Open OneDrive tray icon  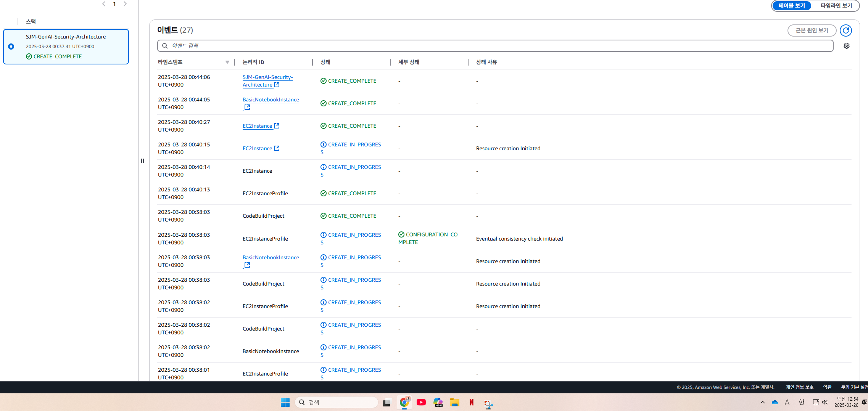[775, 402]
